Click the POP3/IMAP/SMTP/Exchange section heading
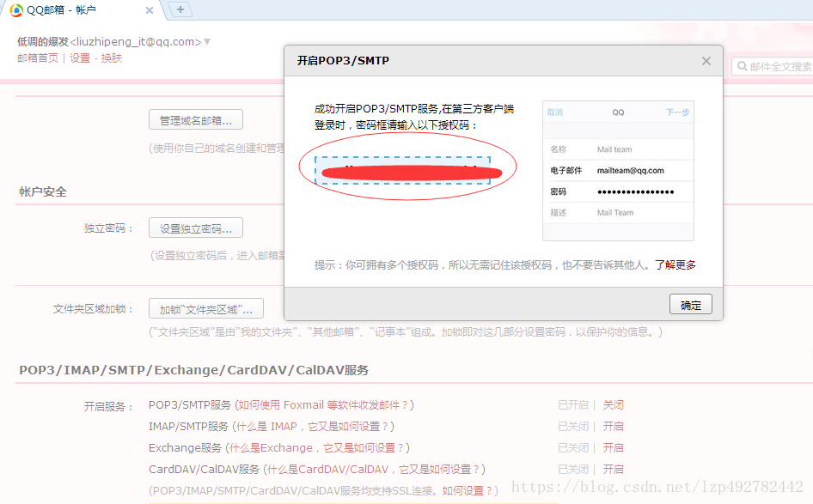Viewport: 813px width, 504px height. (x=193, y=370)
